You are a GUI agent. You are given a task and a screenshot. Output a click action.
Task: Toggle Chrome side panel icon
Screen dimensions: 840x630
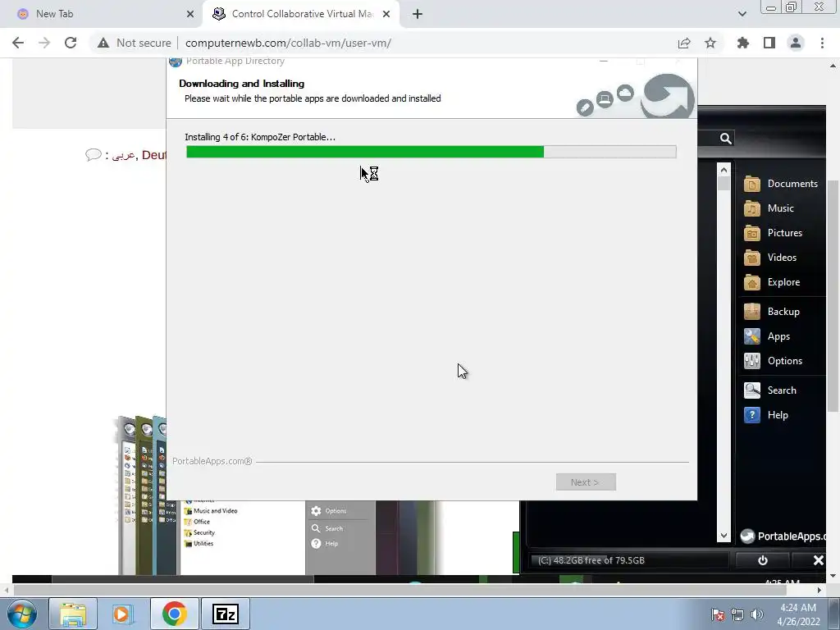click(769, 43)
